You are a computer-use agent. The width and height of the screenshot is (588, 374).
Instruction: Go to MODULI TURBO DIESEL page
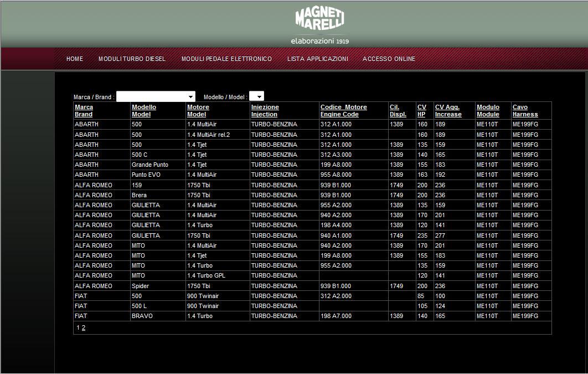pos(132,59)
